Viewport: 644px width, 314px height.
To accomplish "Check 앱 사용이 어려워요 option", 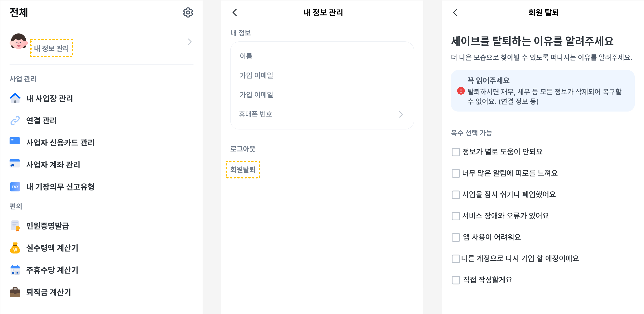I will 456,237.
